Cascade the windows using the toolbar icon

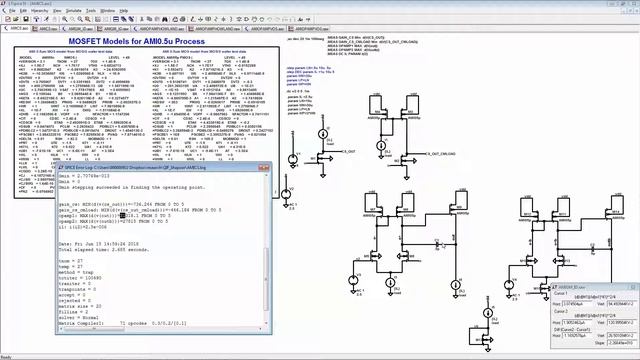pos(124,19)
